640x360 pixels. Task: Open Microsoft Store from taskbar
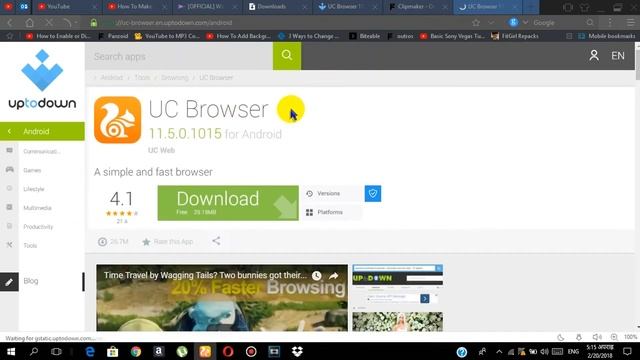point(113,351)
